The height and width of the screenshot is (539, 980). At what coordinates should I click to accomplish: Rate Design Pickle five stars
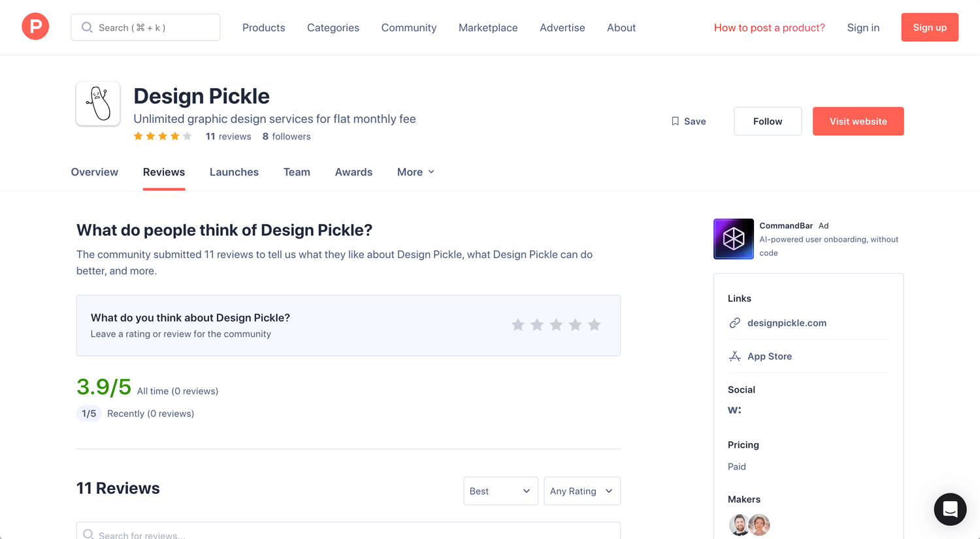point(594,325)
